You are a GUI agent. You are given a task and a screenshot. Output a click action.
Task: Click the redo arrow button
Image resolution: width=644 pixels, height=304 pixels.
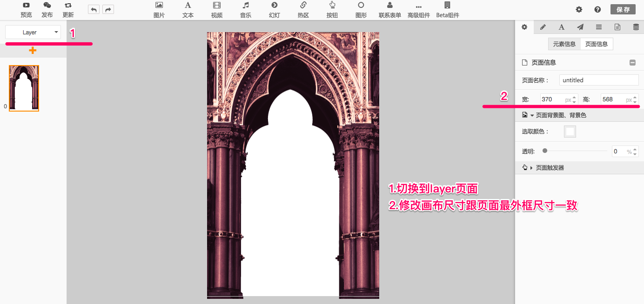108,9
